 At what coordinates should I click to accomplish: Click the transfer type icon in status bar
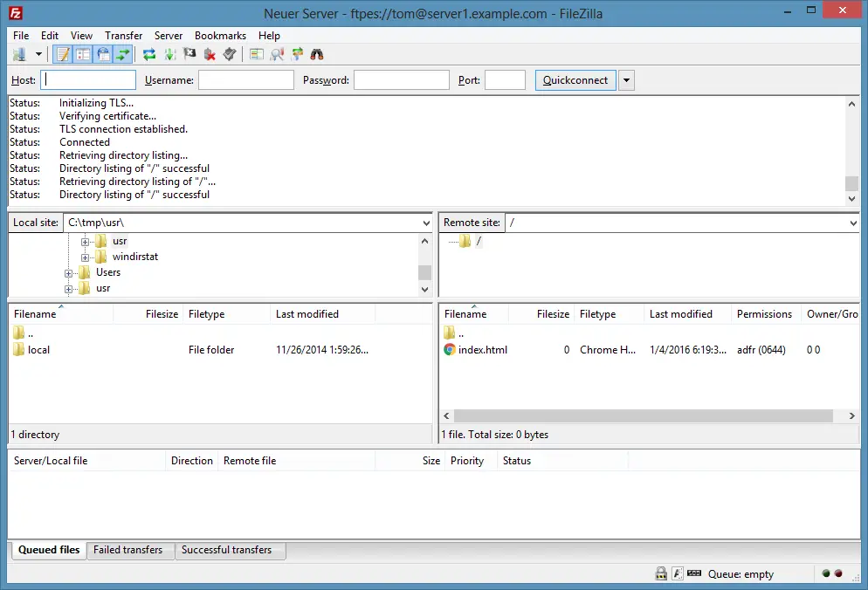click(x=678, y=573)
